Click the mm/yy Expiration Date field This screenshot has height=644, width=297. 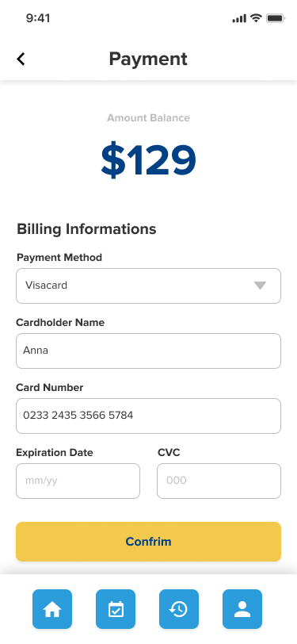78,481
